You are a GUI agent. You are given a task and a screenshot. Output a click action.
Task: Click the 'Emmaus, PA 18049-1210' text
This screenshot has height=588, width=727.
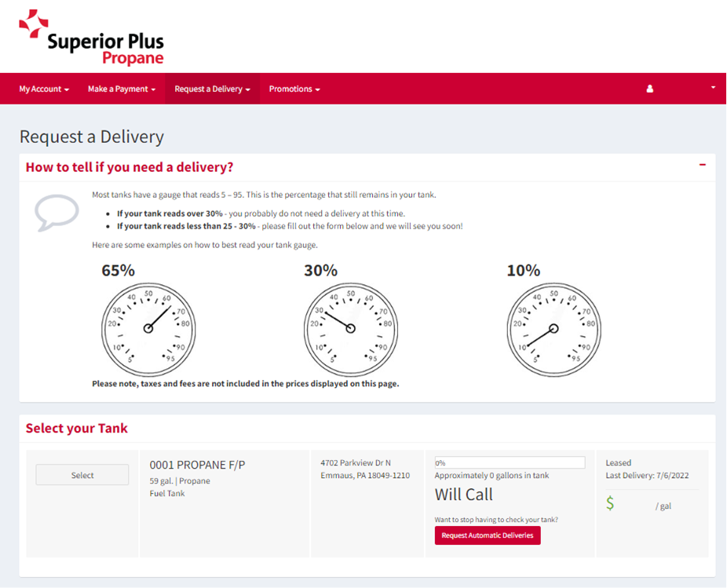[365, 475]
